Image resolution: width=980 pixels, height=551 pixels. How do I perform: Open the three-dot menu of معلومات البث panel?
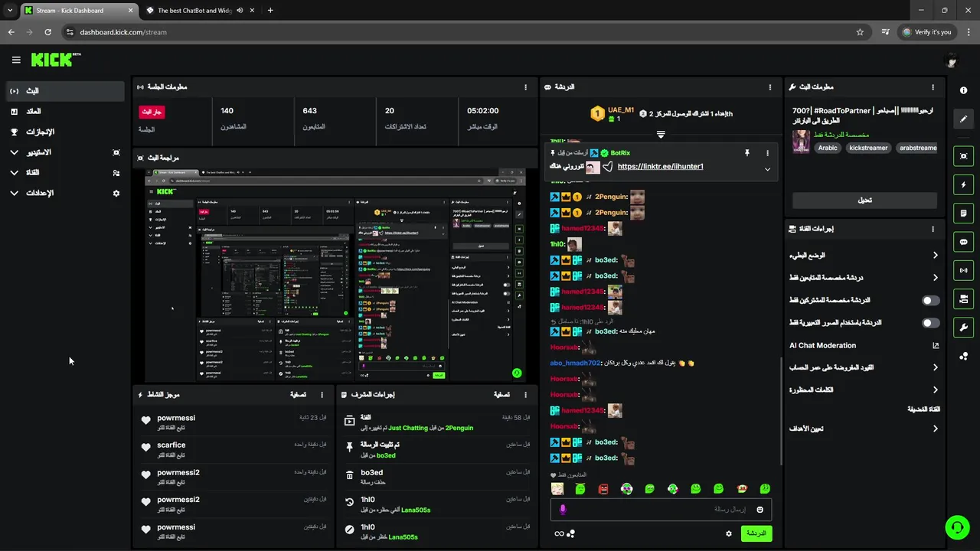pos(933,87)
